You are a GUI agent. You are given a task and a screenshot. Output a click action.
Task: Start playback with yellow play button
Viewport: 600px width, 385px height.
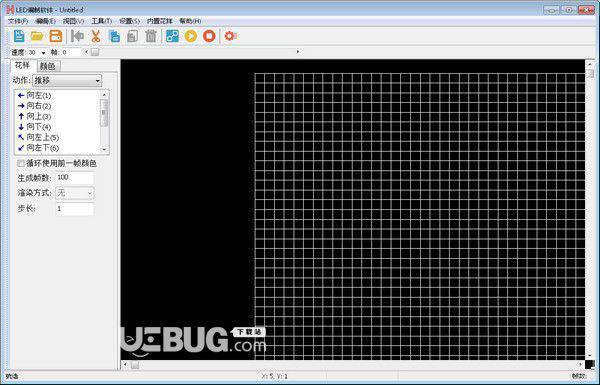(191, 36)
